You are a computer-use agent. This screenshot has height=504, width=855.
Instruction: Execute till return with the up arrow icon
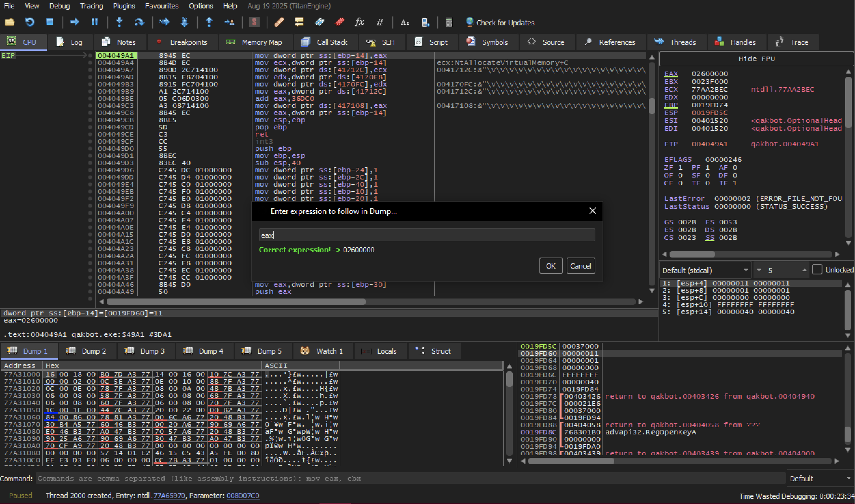[209, 22]
